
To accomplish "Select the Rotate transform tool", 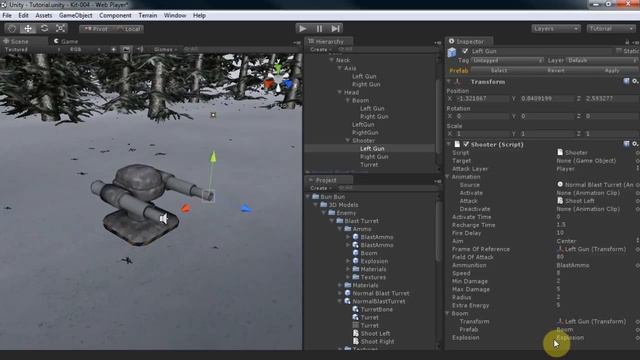I will (x=44, y=29).
